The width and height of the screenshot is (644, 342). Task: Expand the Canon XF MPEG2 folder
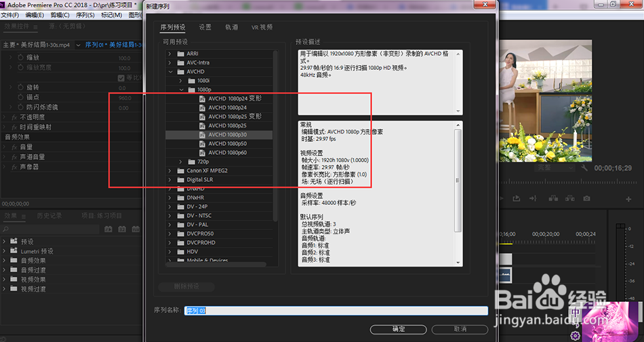(x=170, y=170)
